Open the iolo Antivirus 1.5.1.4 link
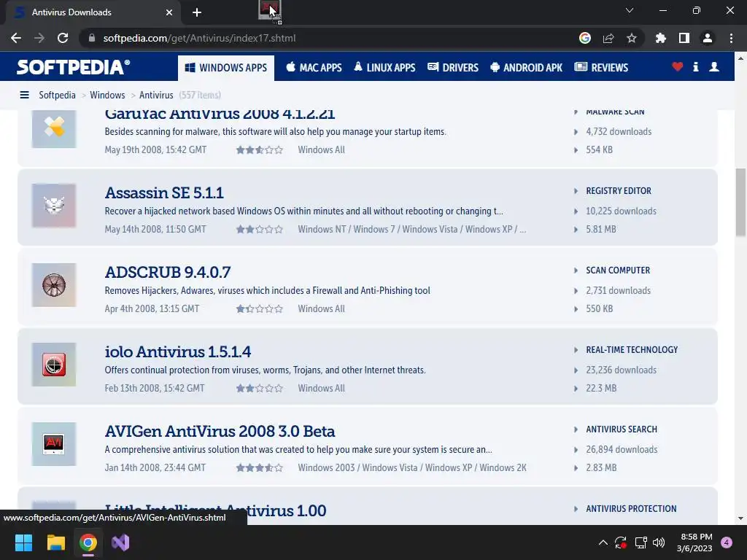747x560 pixels. (178, 352)
